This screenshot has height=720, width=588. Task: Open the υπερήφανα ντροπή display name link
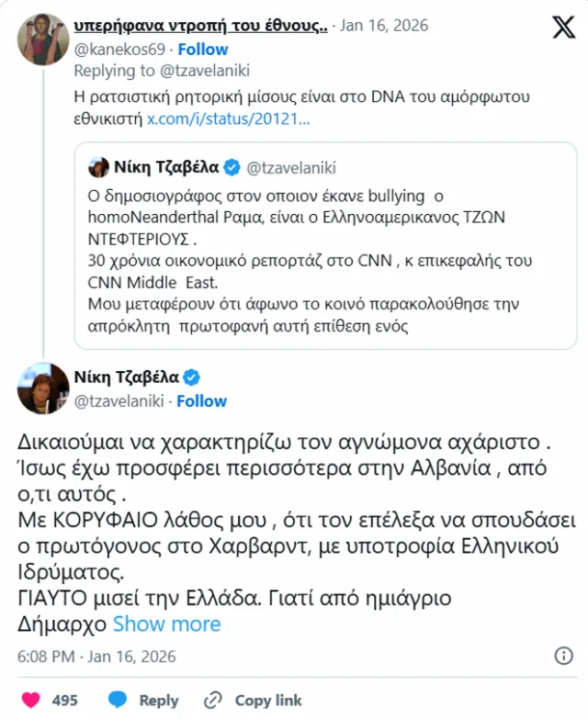[199, 26]
